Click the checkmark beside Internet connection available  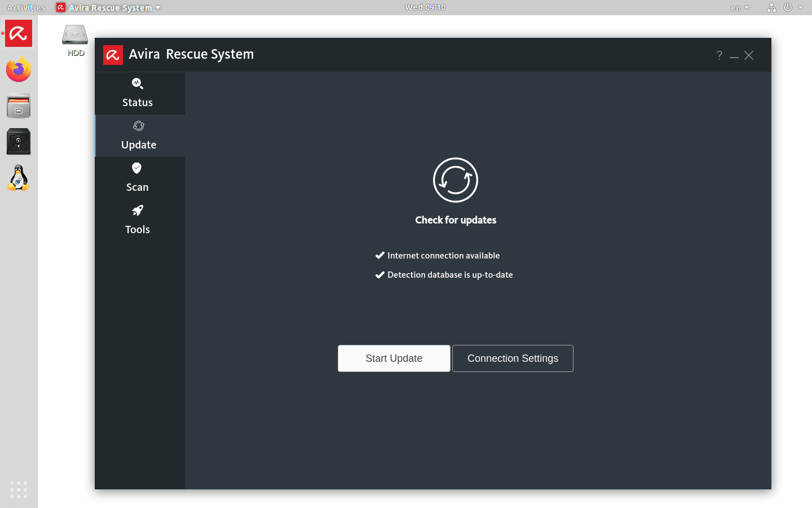[x=380, y=255]
